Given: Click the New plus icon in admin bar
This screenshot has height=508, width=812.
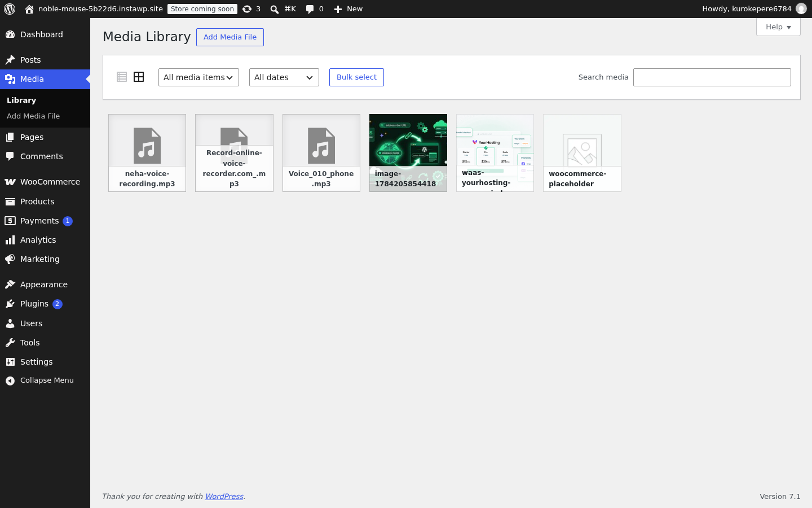Looking at the screenshot, I should (x=338, y=9).
